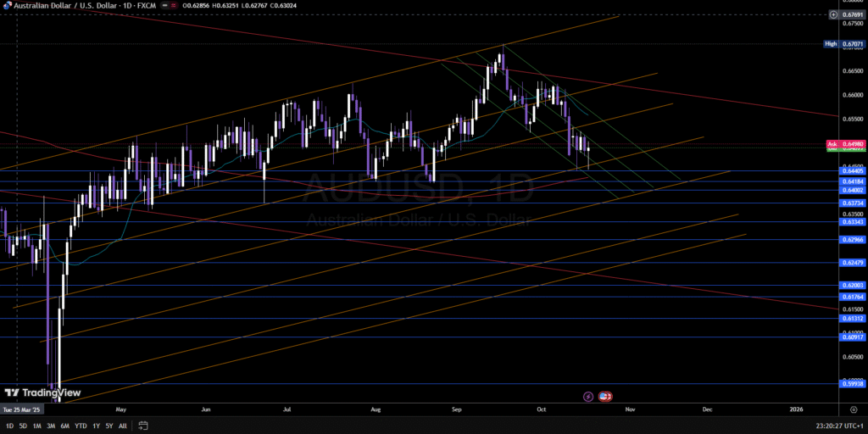Select the YTD time range
Image resolution: width=868 pixels, height=434 pixels.
pyautogui.click(x=81, y=426)
